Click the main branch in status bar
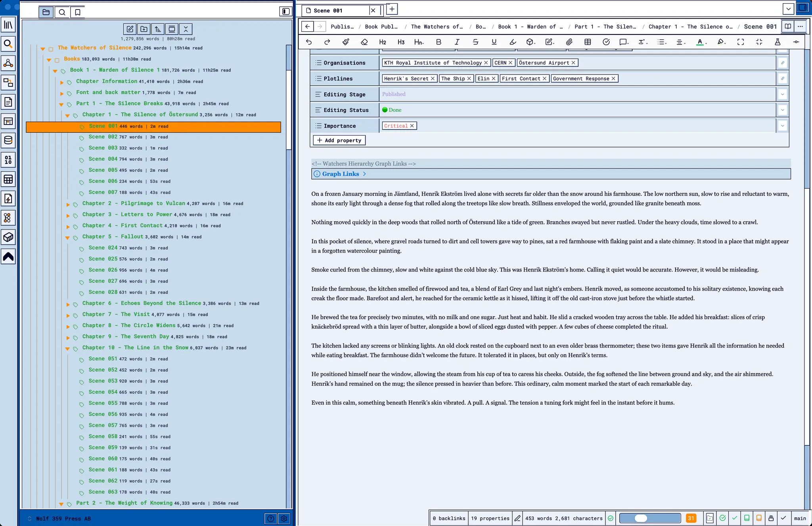Viewport: 812px width, 526px height. click(800, 518)
